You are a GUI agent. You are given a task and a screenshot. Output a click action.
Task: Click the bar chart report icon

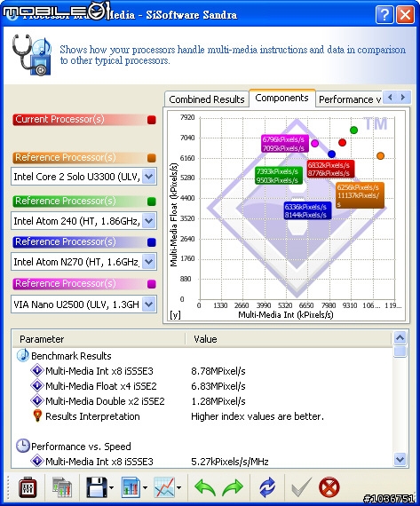point(131,487)
